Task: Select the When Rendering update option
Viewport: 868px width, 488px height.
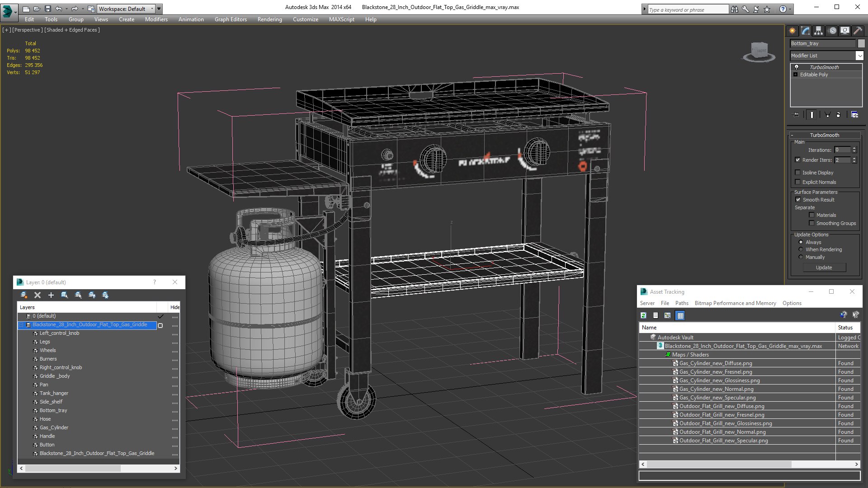Action: (801, 249)
